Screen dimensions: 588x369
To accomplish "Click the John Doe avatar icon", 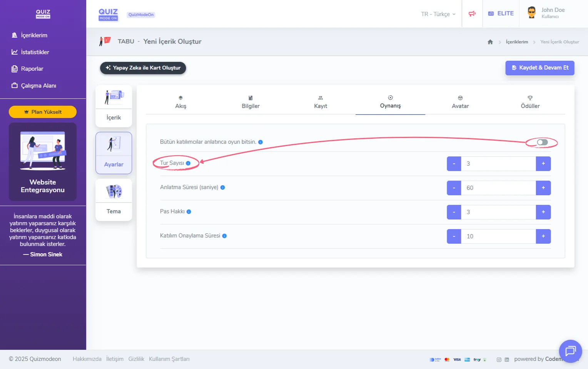I will [531, 13].
